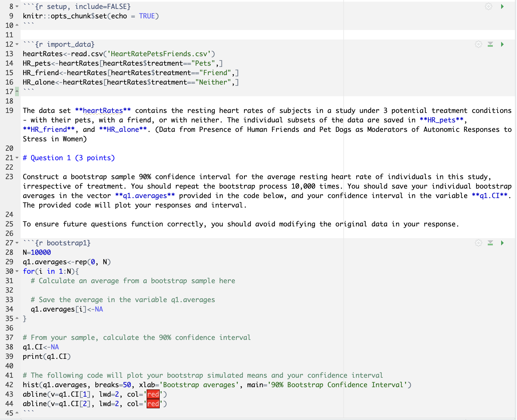
Task: Open chunk options gear for bootstrap1 chunk
Action: pyautogui.click(x=478, y=243)
